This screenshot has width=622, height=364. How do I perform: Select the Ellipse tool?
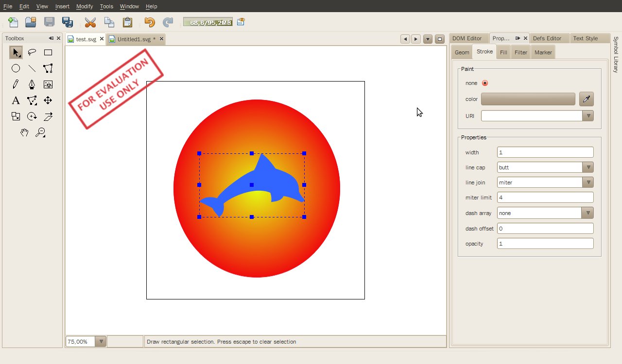(16, 68)
